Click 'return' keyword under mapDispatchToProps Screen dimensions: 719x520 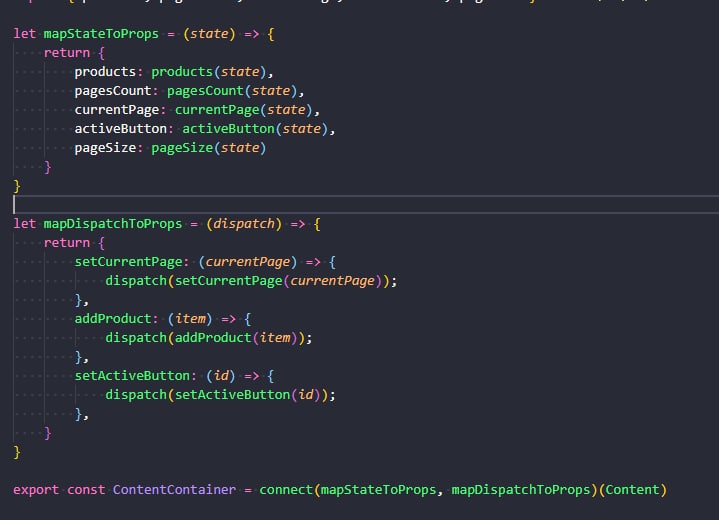(66, 243)
